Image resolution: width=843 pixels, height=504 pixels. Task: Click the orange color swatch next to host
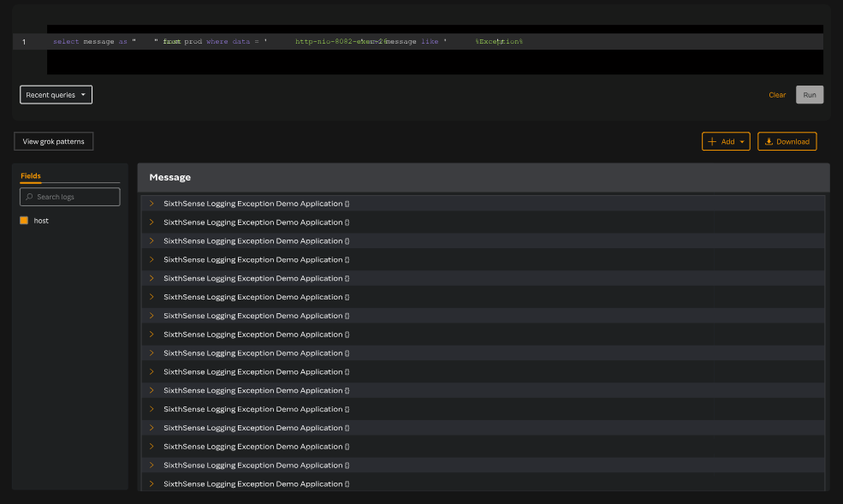click(23, 220)
